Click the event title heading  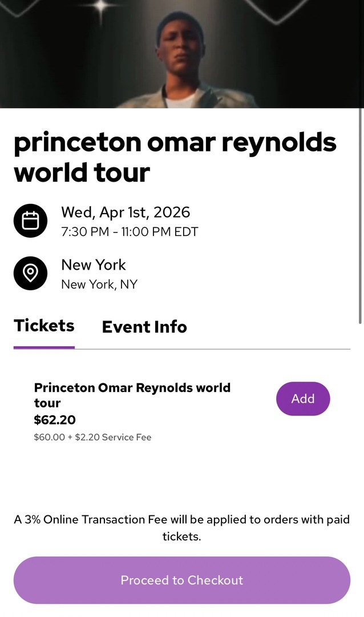click(175, 157)
